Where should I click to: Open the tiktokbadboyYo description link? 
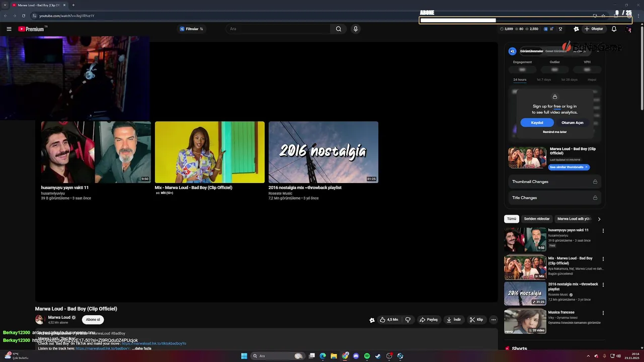click(154, 343)
